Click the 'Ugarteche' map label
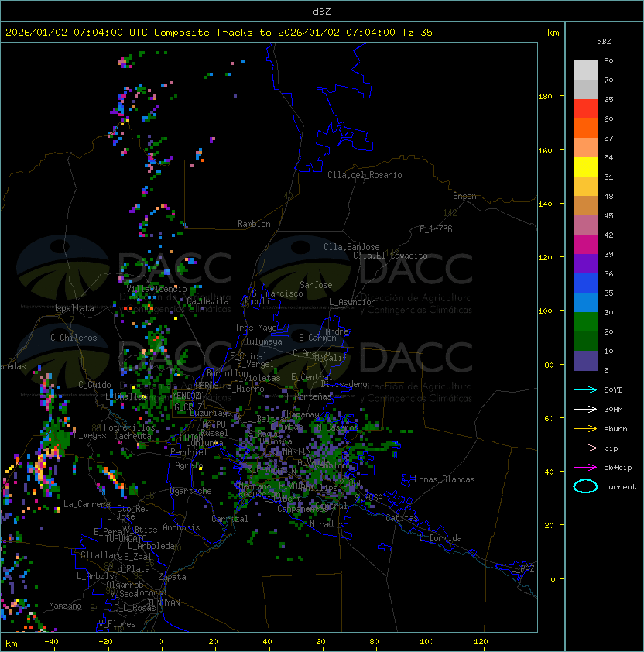 [191, 491]
